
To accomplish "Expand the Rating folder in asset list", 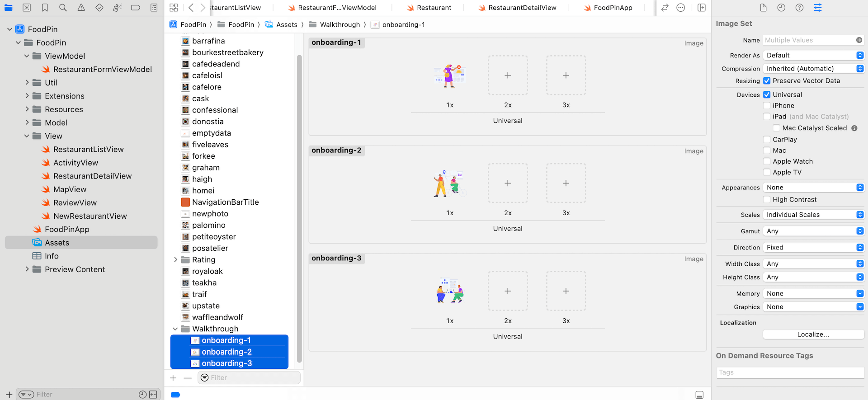I will pyautogui.click(x=175, y=260).
